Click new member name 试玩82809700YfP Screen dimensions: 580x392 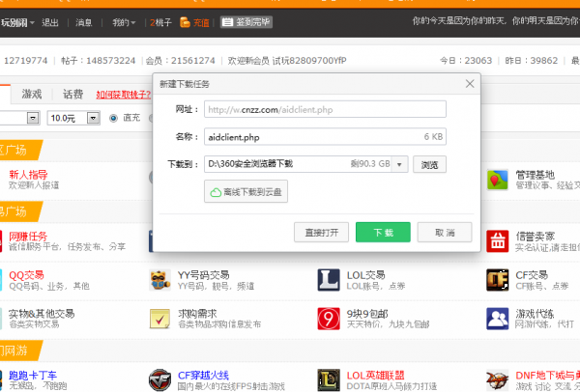click(x=309, y=61)
